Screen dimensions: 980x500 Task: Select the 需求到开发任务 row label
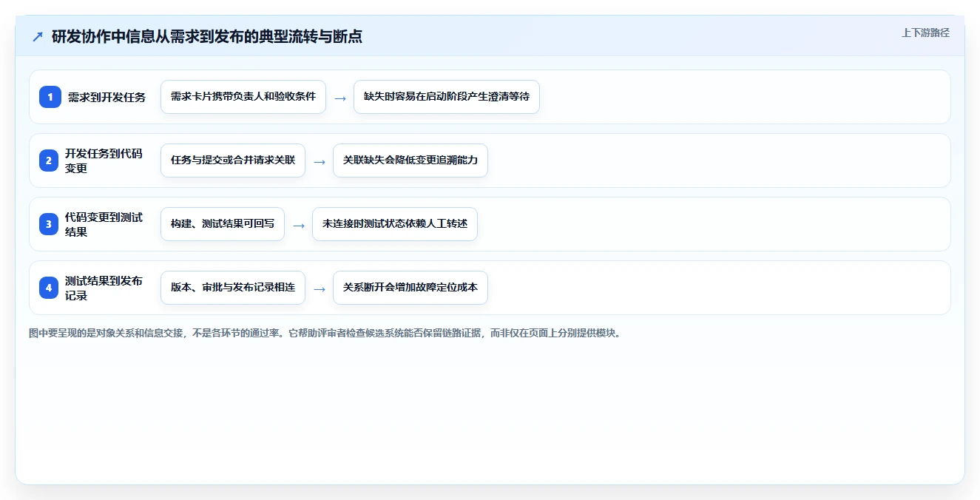(107, 97)
